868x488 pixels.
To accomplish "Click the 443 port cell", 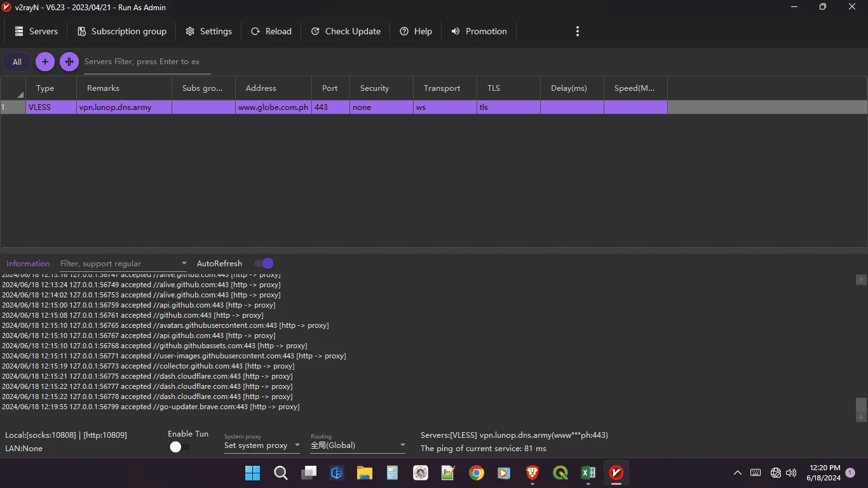I will 330,107.
